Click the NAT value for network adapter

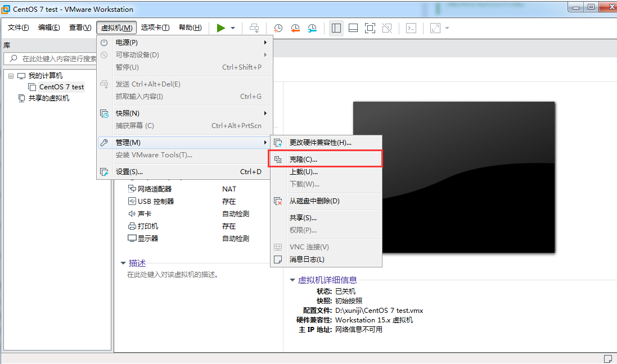coord(229,189)
